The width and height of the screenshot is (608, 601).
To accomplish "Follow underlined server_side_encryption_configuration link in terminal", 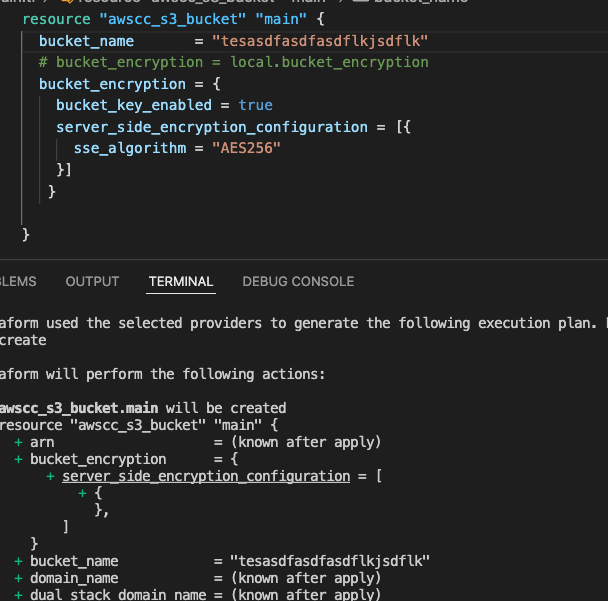I will coord(206,476).
